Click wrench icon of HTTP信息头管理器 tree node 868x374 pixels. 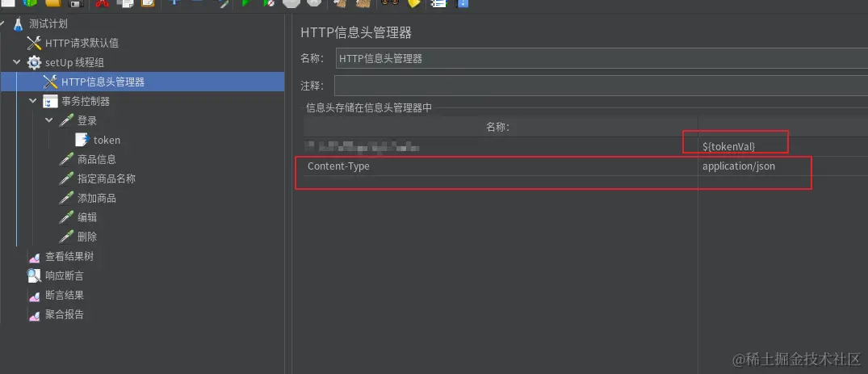(x=50, y=82)
